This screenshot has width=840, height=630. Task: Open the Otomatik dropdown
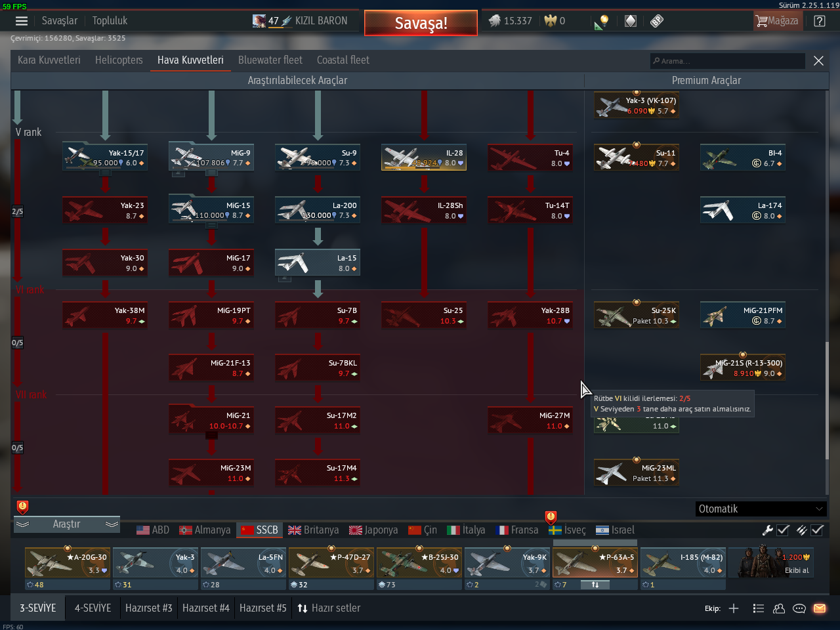pos(761,509)
